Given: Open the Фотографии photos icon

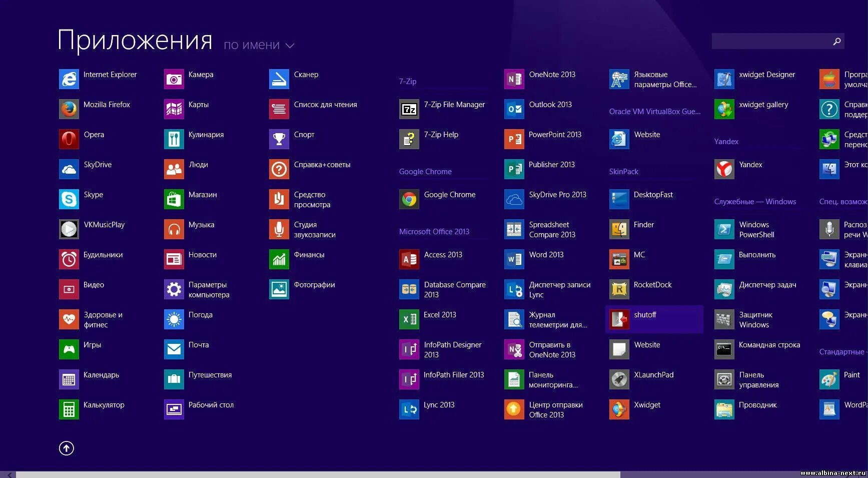Looking at the screenshot, I should 279,289.
